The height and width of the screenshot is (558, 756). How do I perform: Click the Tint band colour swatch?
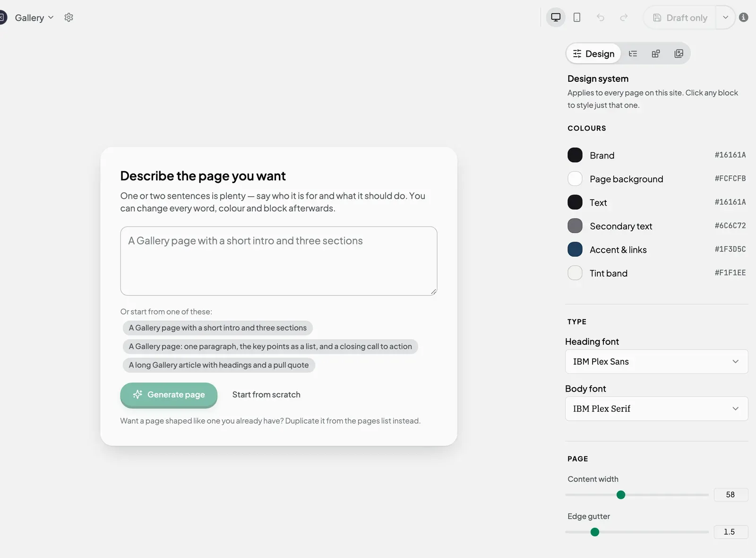[x=575, y=273]
